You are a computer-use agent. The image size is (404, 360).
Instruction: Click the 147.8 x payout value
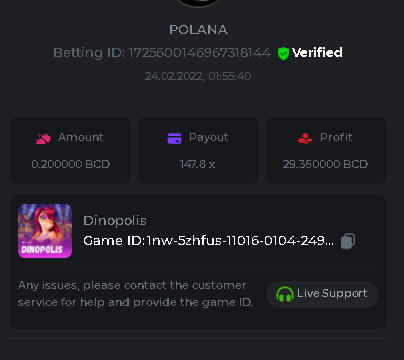(197, 164)
